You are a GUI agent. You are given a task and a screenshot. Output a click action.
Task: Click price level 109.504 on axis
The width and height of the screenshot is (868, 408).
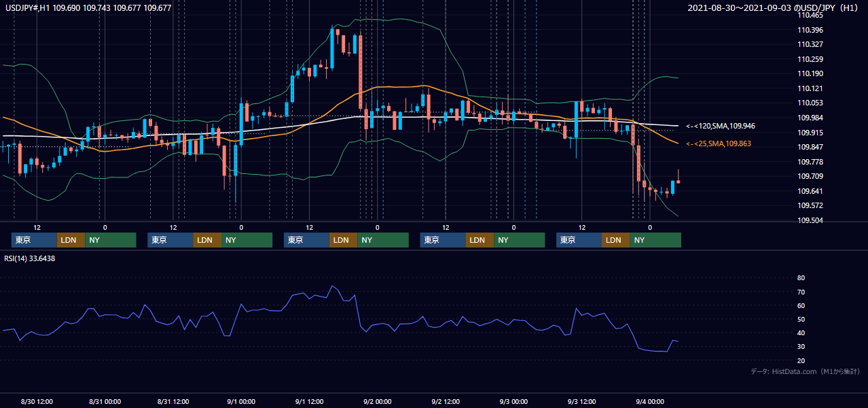tap(810, 220)
